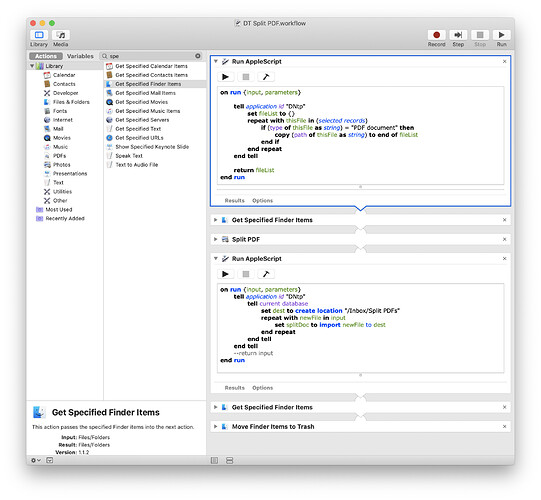Switch to the Actions tab
Viewport: 541px width, 500px height.
point(46,56)
